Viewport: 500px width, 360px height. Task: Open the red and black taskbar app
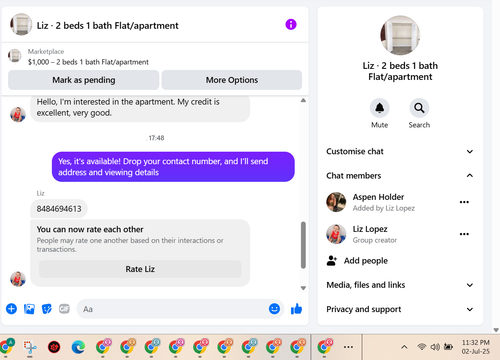54,347
